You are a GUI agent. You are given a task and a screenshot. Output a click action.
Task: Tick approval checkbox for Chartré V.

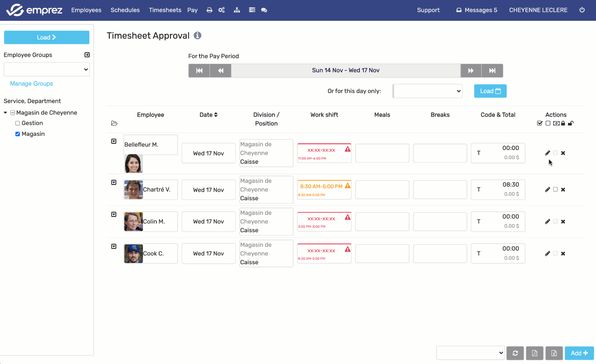[555, 189]
